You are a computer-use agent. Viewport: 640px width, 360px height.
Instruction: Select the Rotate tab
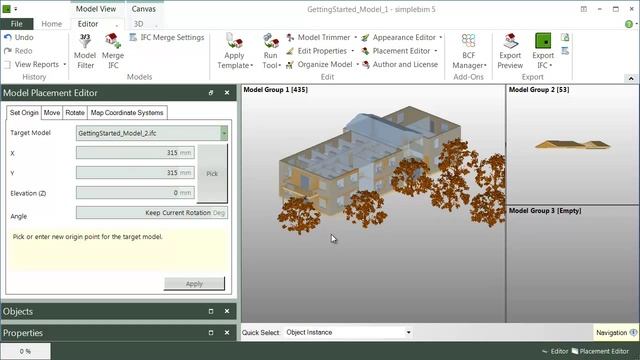point(75,113)
